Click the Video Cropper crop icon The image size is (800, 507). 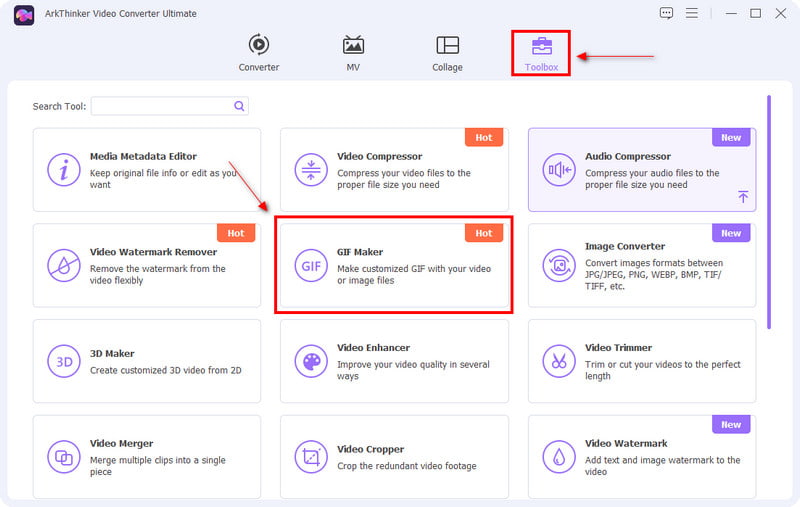(x=311, y=457)
